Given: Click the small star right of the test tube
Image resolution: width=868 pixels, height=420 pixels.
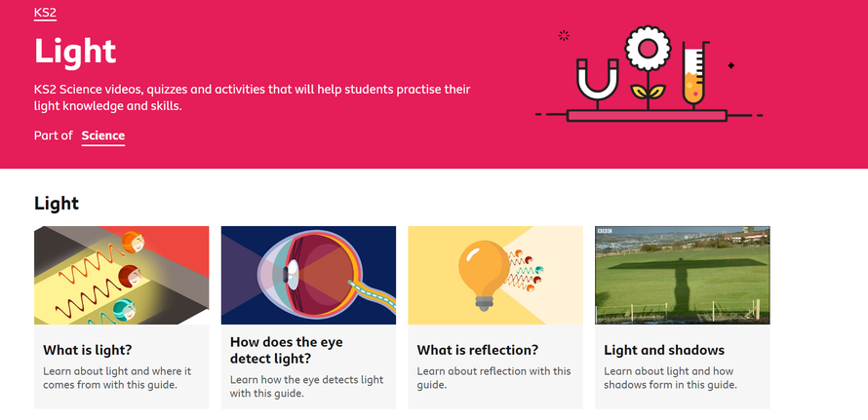Looking at the screenshot, I should click(730, 65).
